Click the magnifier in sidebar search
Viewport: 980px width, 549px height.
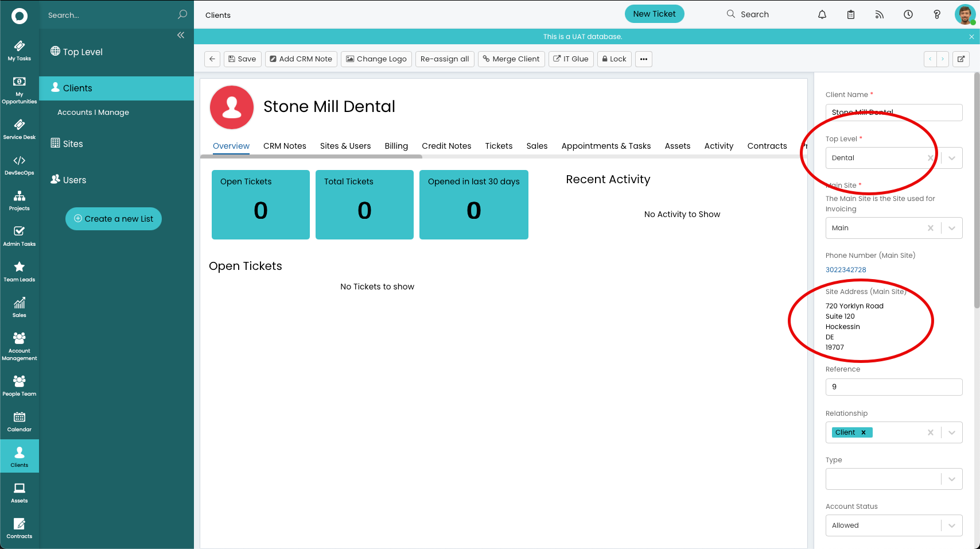coord(182,14)
